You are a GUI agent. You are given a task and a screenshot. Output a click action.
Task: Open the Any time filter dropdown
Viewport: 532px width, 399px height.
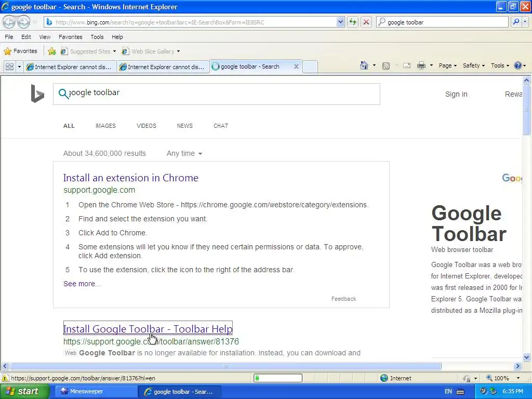pyautogui.click(x=184, y=153)
